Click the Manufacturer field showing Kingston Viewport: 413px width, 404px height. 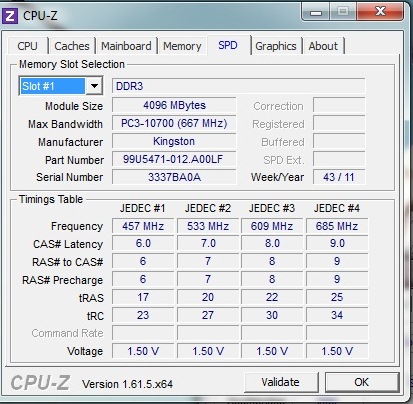coord(174,141)
